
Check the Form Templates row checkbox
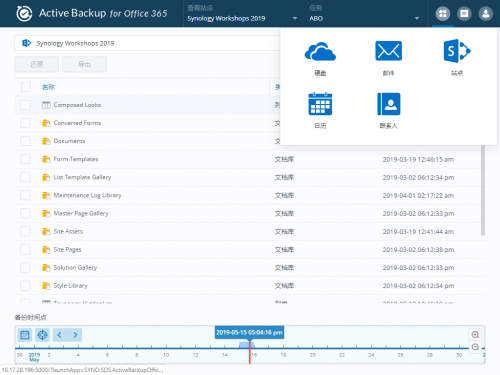(x=25, y=159)
